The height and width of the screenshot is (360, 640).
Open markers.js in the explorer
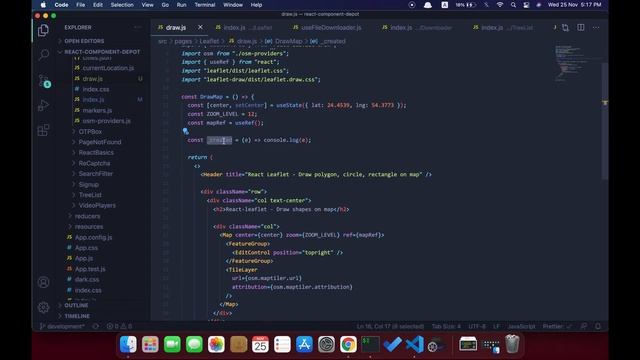(x=97, y=110)
